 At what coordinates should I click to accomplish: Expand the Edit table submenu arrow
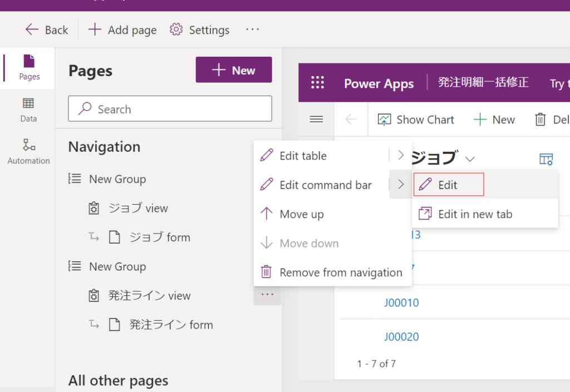(400, 156)
